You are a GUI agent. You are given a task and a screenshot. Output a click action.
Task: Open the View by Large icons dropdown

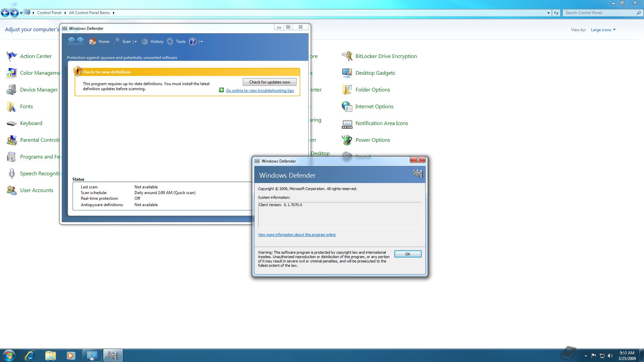point(603,30)
